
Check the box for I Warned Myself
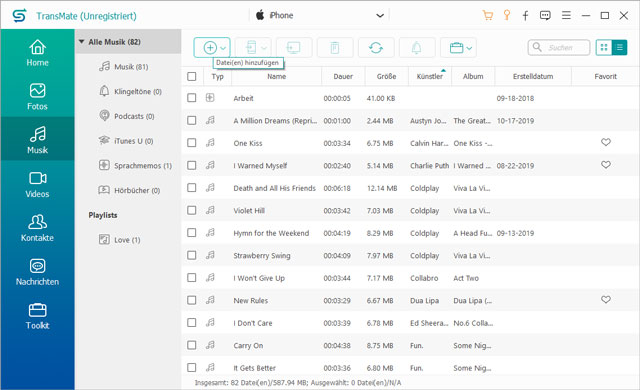[x=191, y=165]
